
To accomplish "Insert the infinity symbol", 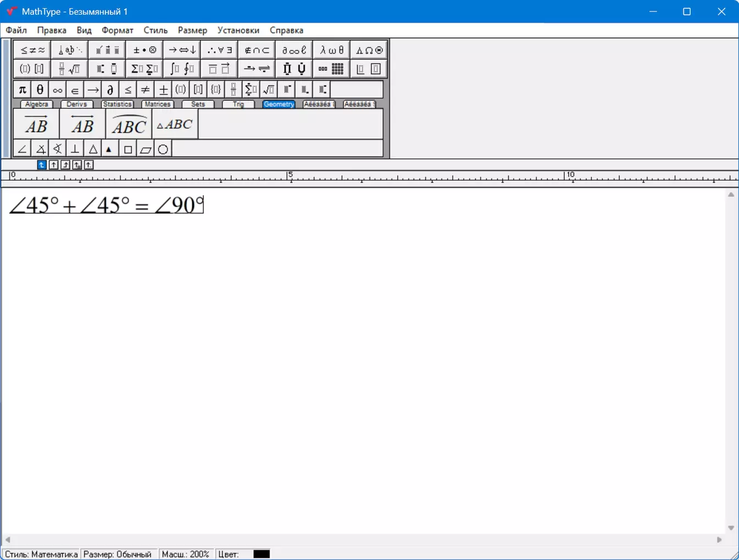I will [58, 89].
